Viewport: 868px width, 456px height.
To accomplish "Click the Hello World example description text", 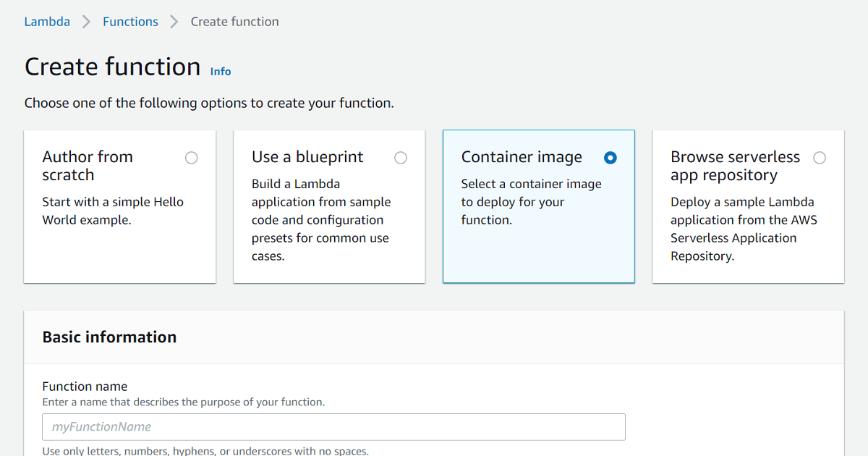I will (113, 211).
